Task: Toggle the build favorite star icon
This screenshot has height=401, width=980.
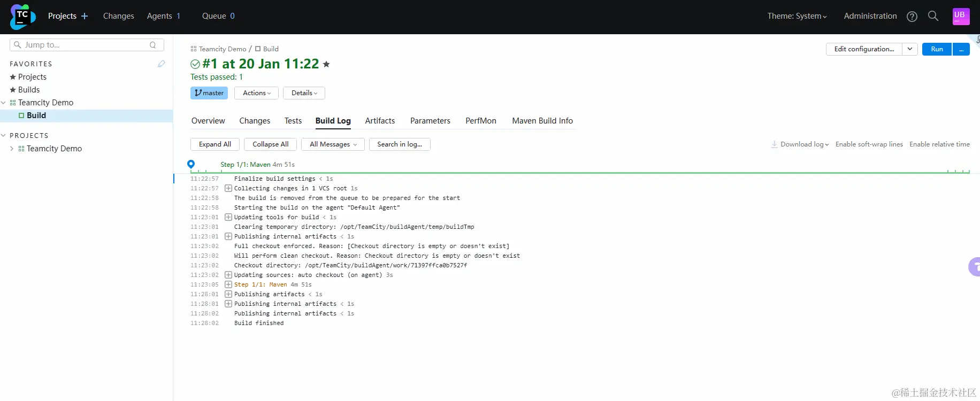Action: (326, 64)
